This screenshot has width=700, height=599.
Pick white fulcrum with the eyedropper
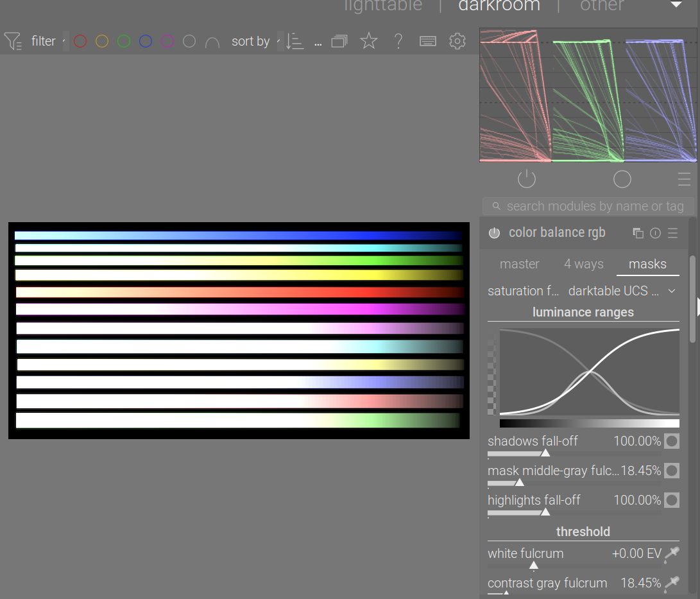pyautogui.click(x=672, y=554)
